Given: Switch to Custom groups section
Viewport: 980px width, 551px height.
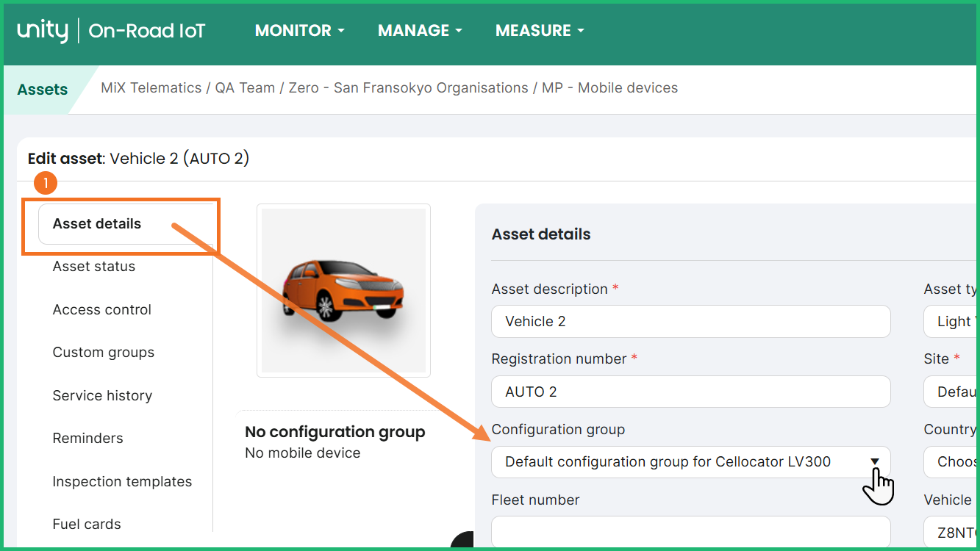Looking at the screenshot, I should point(104,353).
